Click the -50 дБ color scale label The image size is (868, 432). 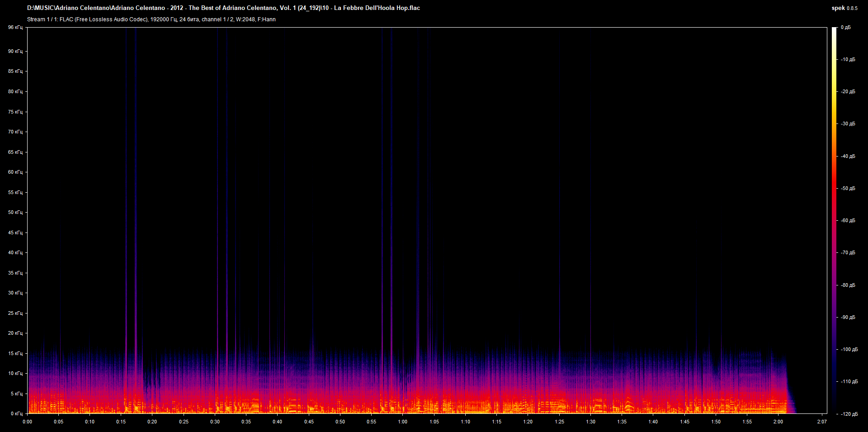(848, 188)
